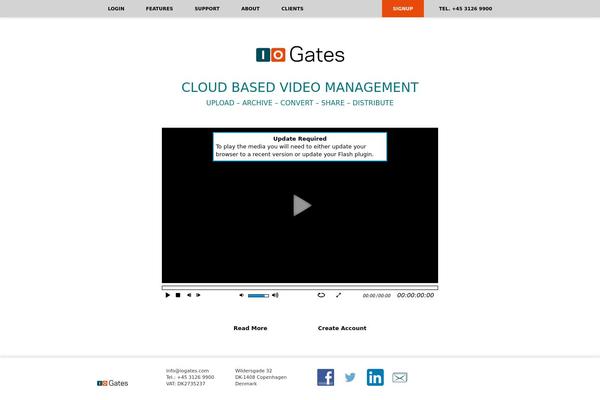
Task: Open the Twitter bird icon
Action: tap(350, 378)
